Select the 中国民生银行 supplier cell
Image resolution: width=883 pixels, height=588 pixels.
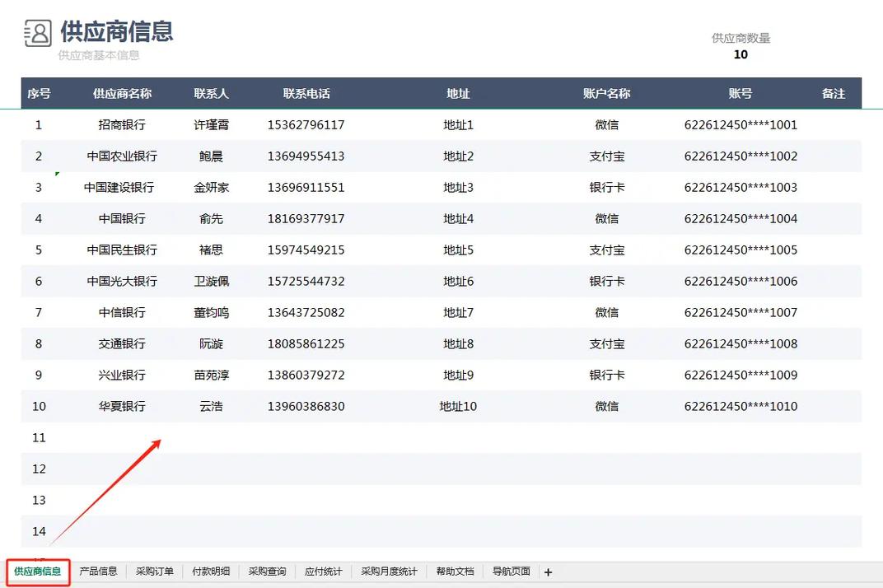coord(122,250)
